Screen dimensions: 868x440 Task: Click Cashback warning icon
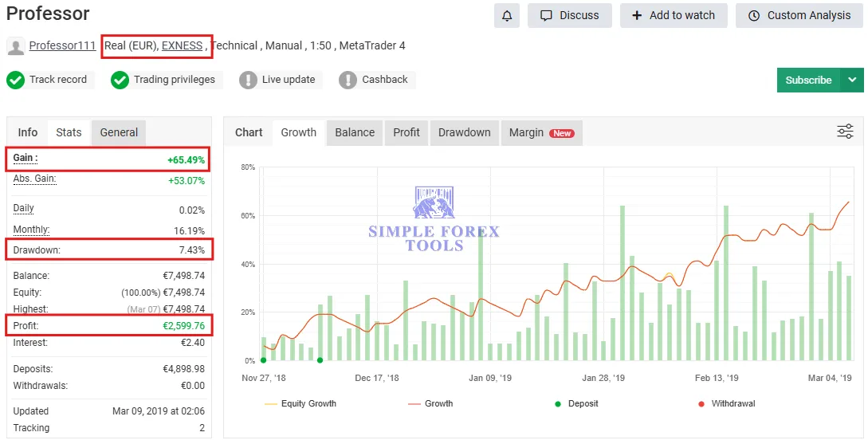348,80
